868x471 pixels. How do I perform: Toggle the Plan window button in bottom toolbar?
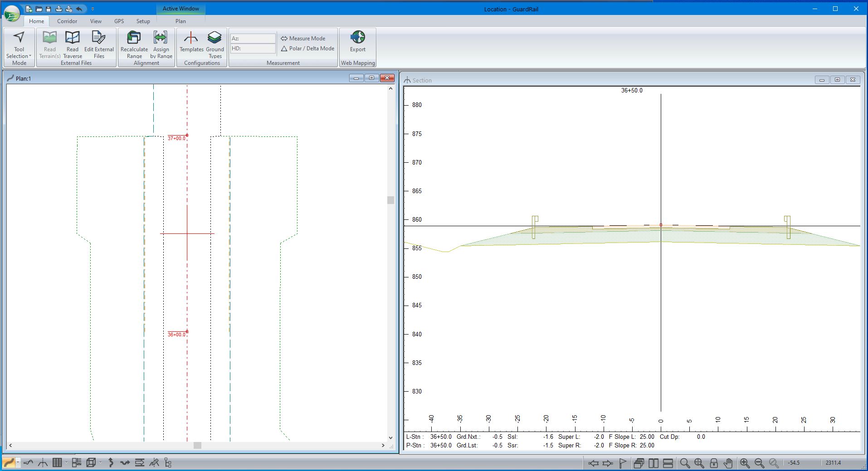coord(9,463)
